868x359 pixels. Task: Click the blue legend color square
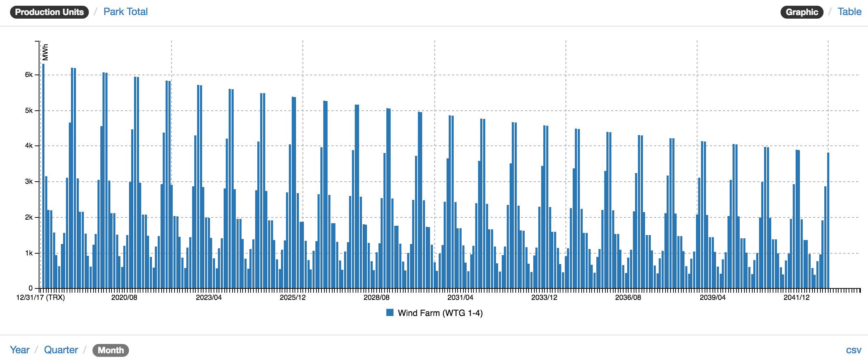click(390, 312)
